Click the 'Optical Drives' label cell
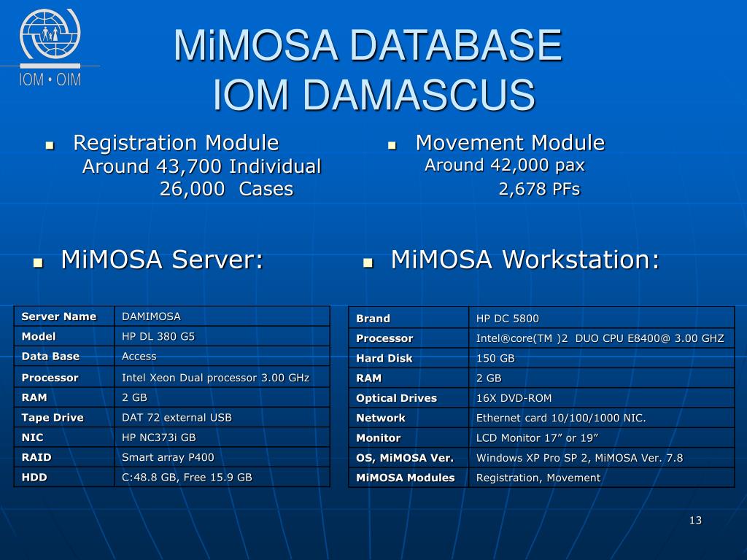This screenshot has width=747, height=560. 409,398
